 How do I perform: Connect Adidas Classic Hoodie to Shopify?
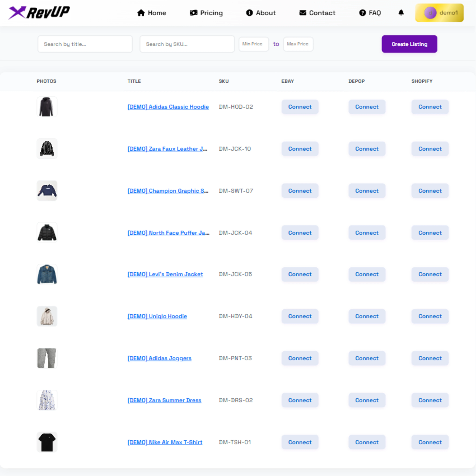(x=430, y=107)
